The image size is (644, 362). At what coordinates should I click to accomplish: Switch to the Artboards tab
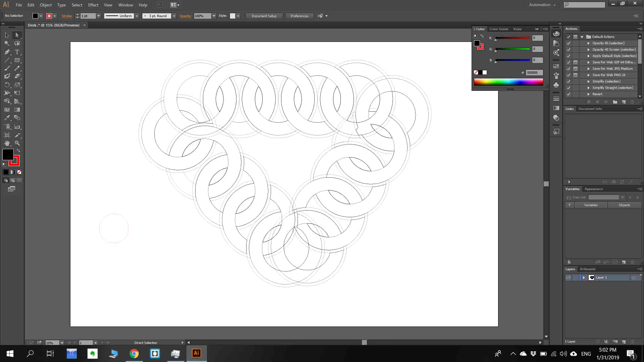[587, 269]
